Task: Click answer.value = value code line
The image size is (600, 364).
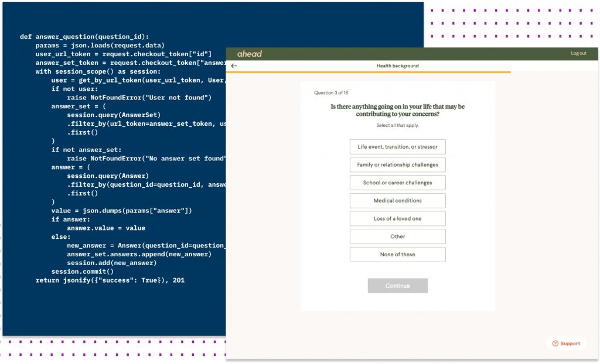Action: click(106, 228)
